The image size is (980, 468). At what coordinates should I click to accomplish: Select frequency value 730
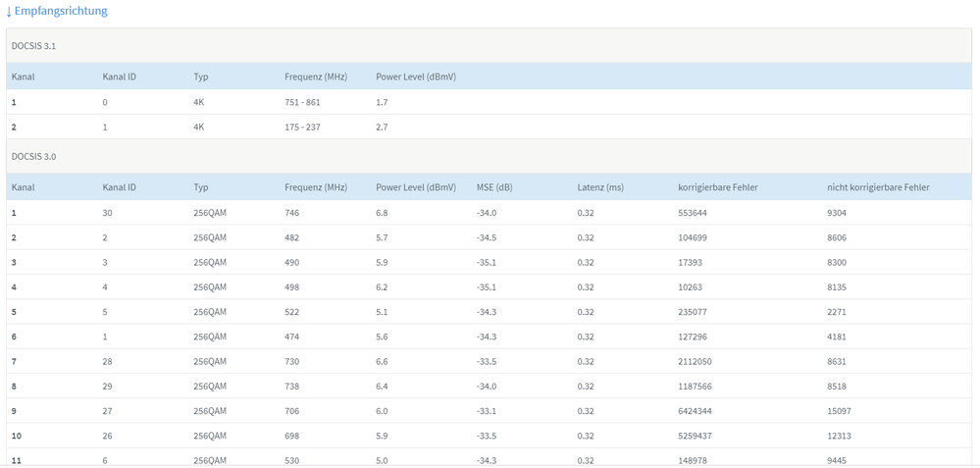coord(292,361)
